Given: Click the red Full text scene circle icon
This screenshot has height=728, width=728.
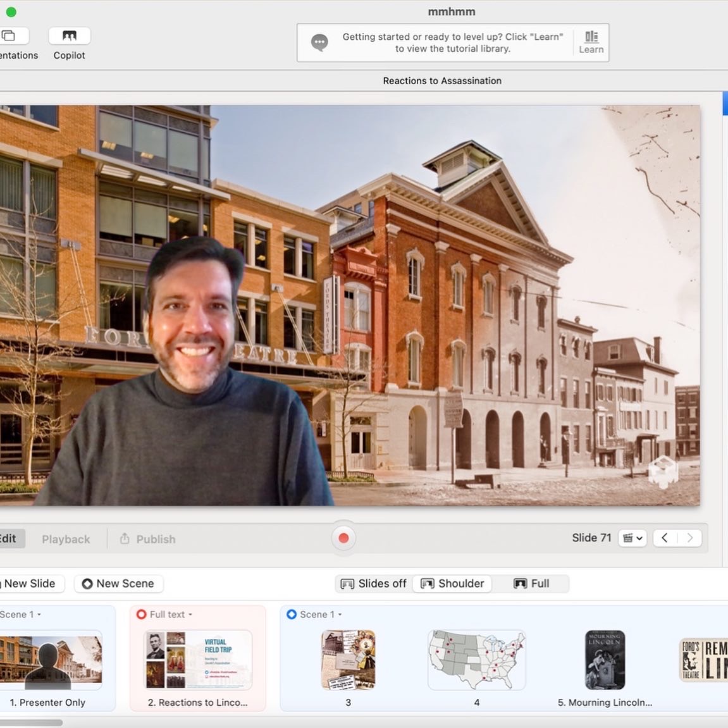Looking at the screenshot, I should (x=142, y=614).
